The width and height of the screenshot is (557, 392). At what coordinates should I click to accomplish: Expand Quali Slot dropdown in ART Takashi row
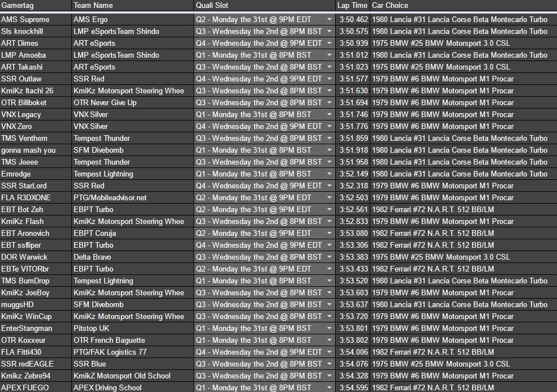[329, 67]
